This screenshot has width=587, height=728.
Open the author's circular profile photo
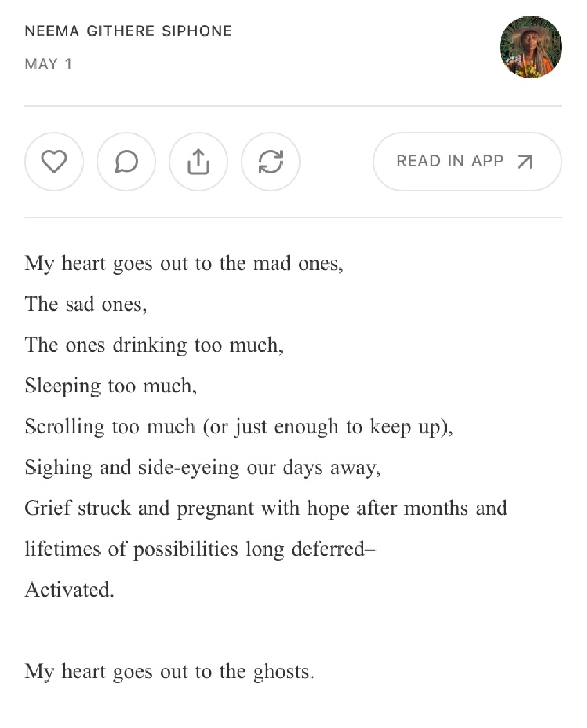(531, 47)
